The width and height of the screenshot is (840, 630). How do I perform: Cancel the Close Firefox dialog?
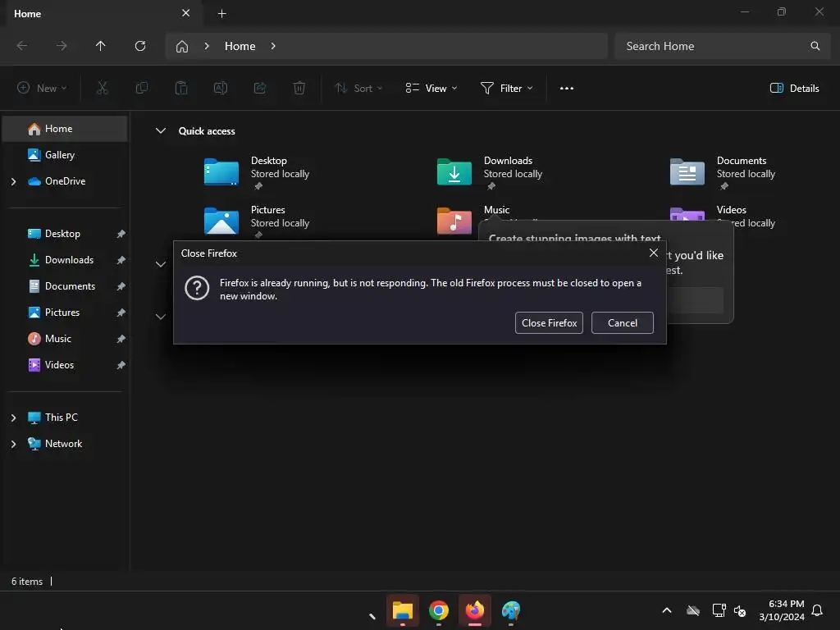click(x=622, y=322)
